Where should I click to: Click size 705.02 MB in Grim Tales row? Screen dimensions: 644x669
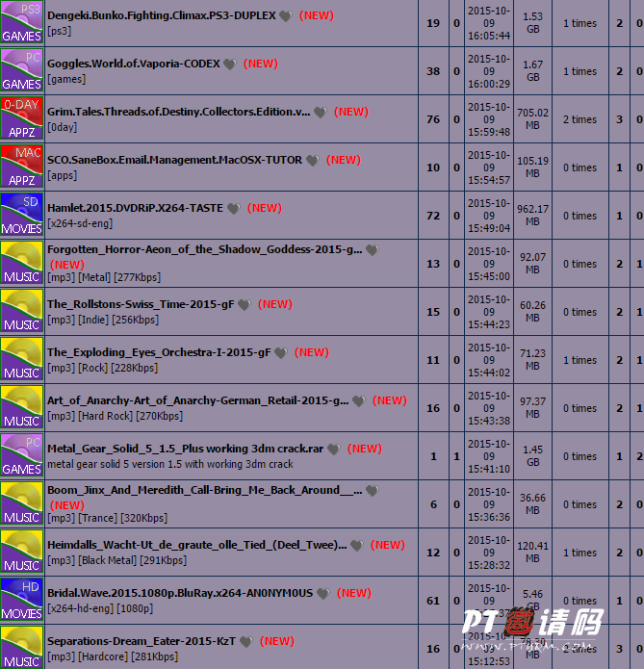tap(532, 119)
